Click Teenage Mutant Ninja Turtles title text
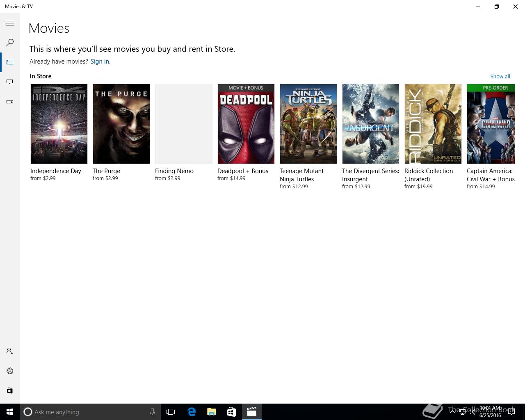This screenshot has height=420, width=525. click(301, 175)
